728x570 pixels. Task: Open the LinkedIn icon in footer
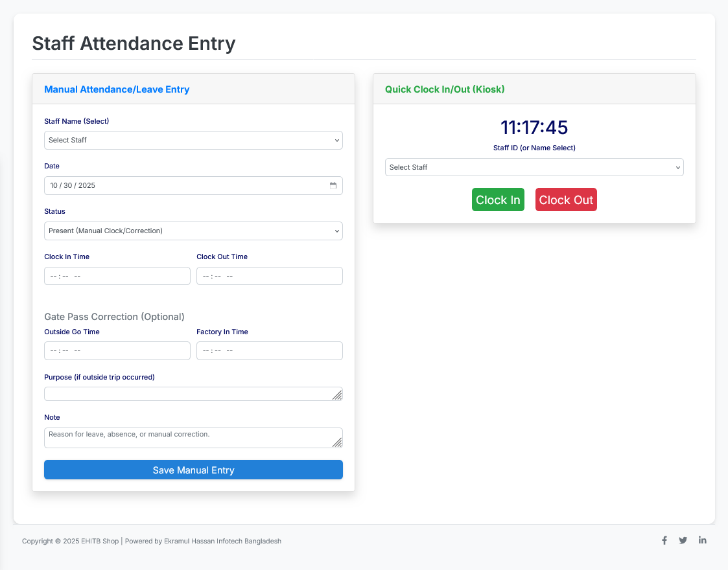(x=703, y=541)
